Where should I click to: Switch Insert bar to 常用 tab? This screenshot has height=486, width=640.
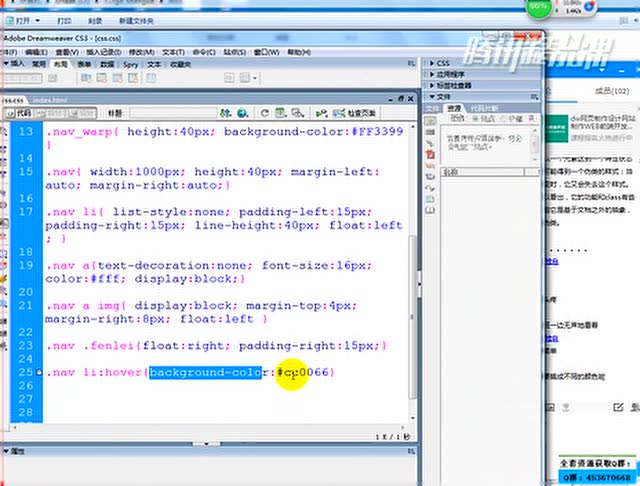coord(39,64)
